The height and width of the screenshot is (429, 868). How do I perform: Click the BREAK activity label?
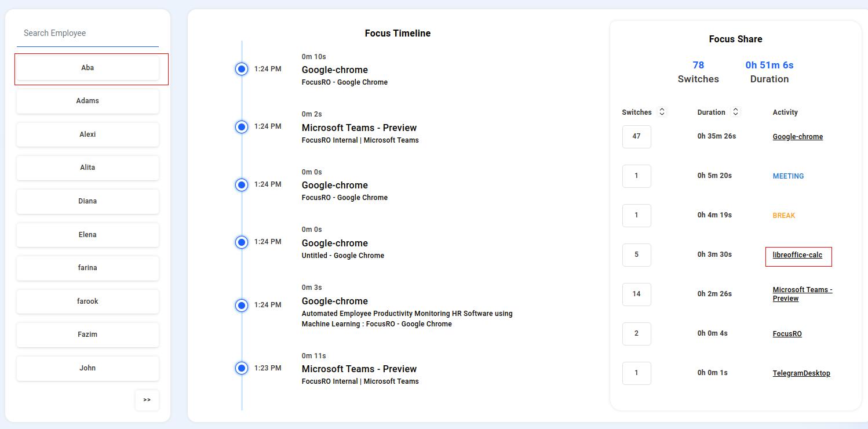point(784,215)
